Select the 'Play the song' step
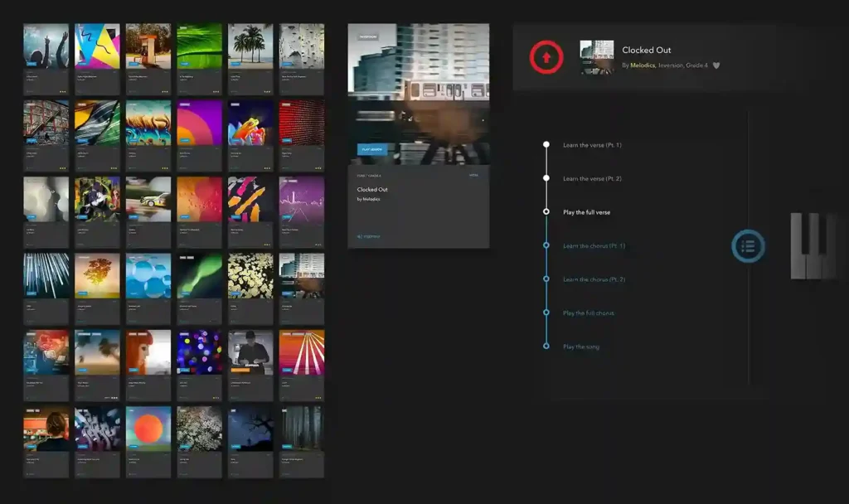This screenshot has height=504, width=849. point(580,346)
